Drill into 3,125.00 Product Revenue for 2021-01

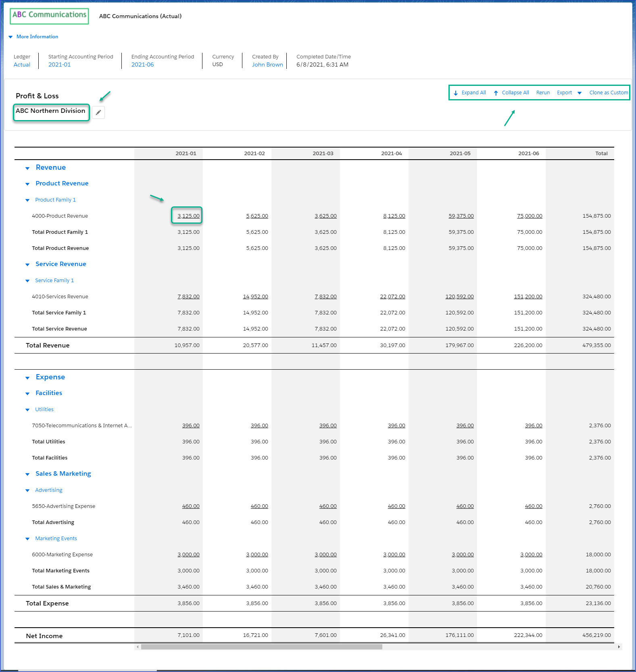188,216
